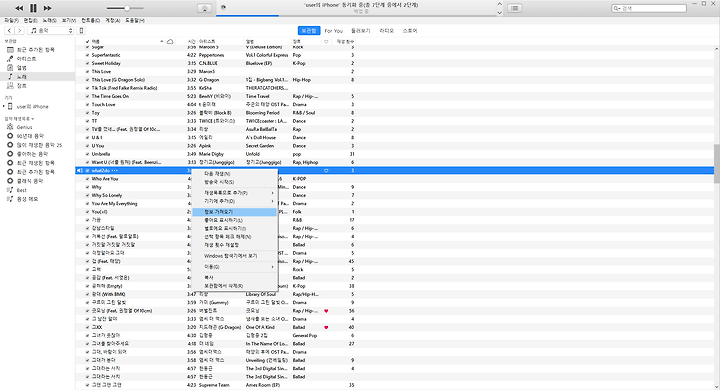720x390 pixels.
Task: Expand the user의 iPhone device tree arrow
Action: tap(4, 107)
